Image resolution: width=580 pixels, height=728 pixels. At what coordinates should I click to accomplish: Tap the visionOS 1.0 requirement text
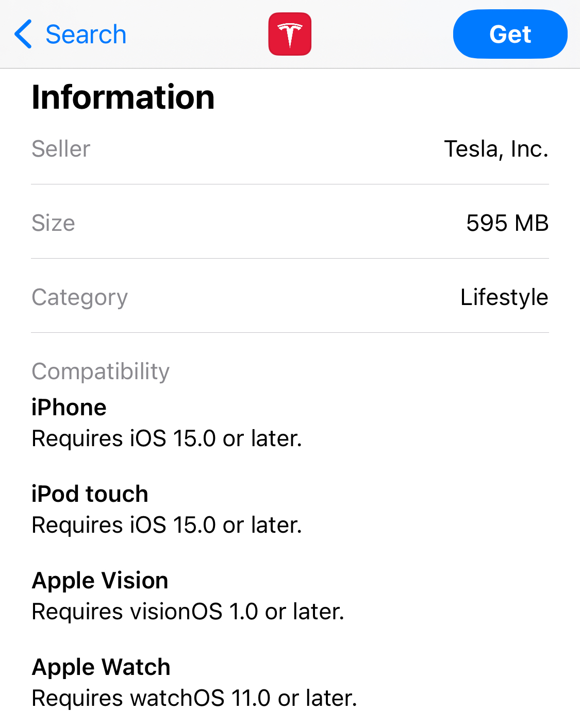pyautogui.click(x=188, y=612)
